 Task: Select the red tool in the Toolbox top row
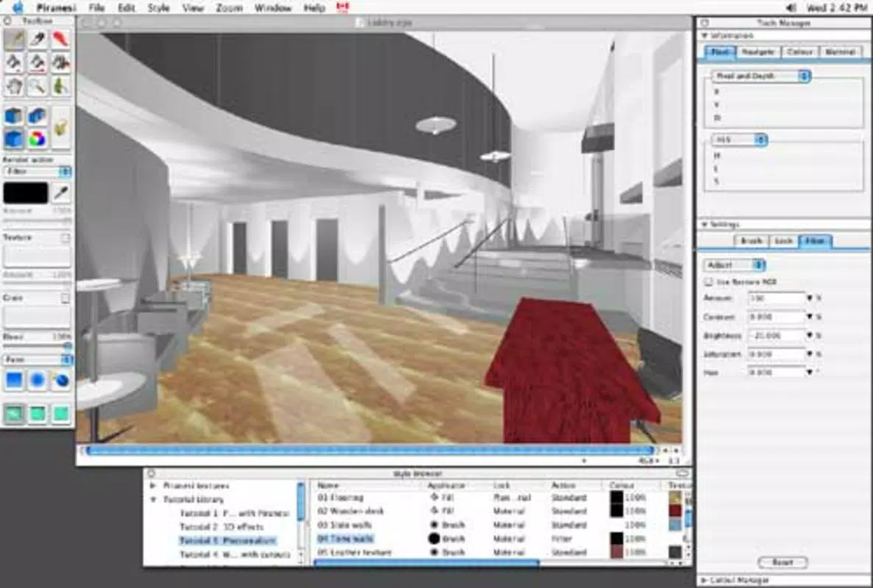click(60, 40)
